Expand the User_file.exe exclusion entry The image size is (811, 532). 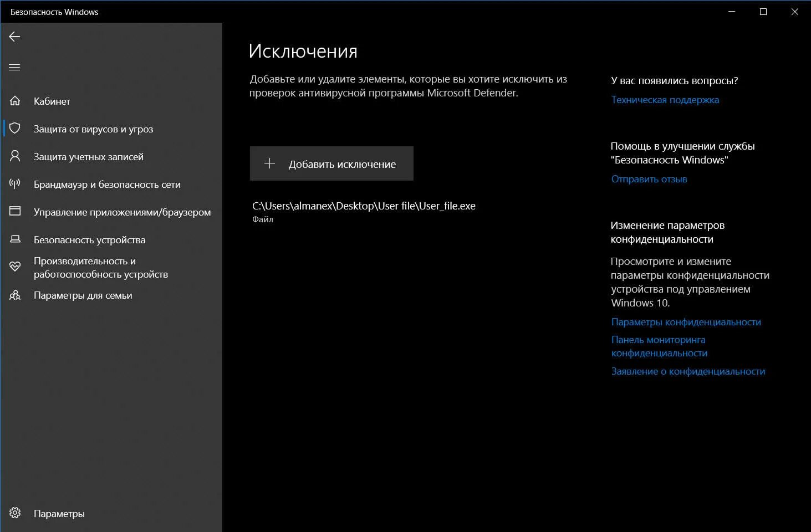pyautogui.click(x=363, y=211)
